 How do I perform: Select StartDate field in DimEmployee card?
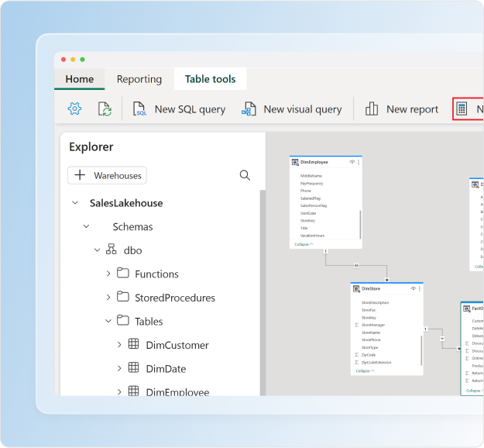(x=308, y=213)
